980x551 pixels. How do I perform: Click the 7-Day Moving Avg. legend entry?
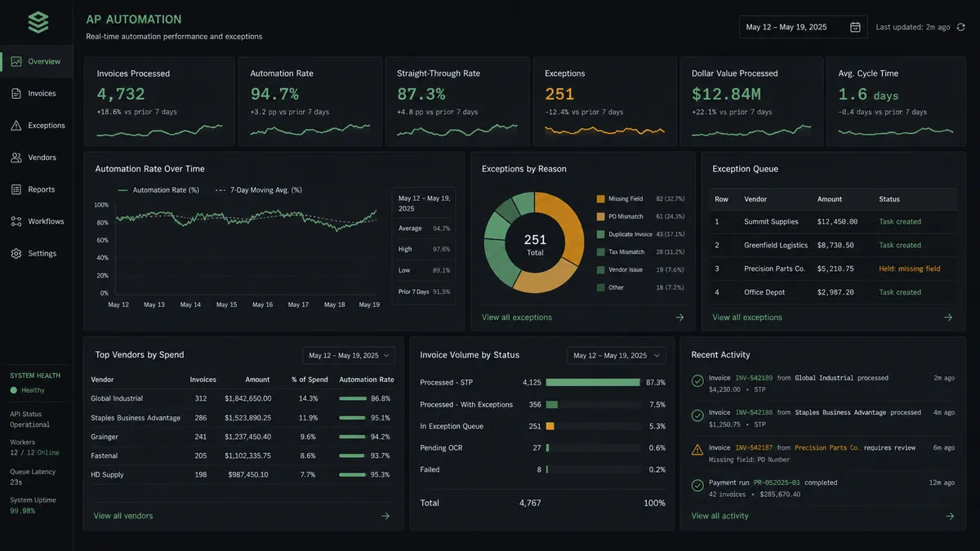coord(258,190)
